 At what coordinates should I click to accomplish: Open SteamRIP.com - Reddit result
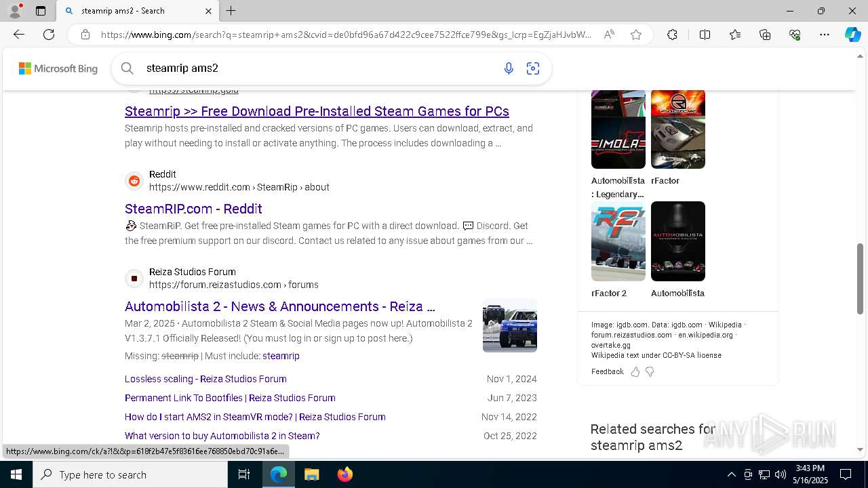click(x=193, y=209)
